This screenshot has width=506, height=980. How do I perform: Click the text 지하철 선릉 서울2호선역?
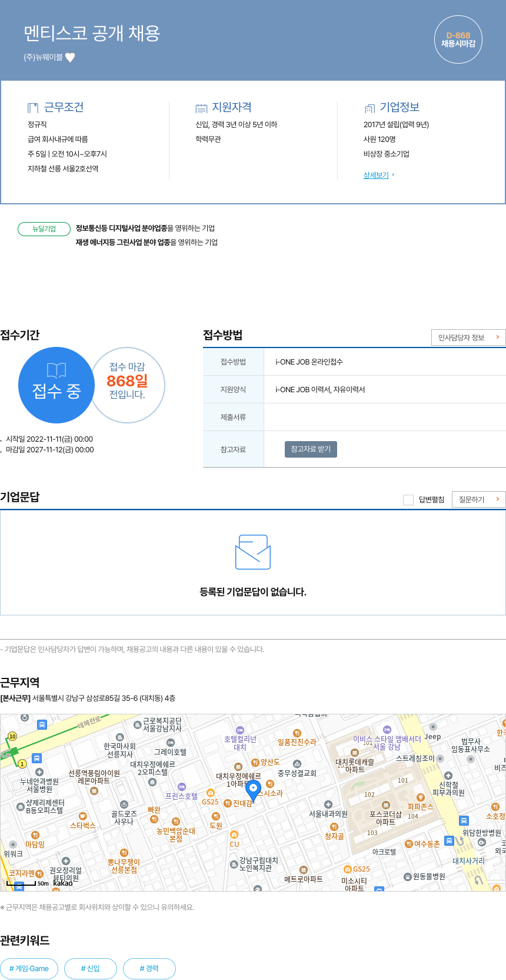tap(63, 168)
